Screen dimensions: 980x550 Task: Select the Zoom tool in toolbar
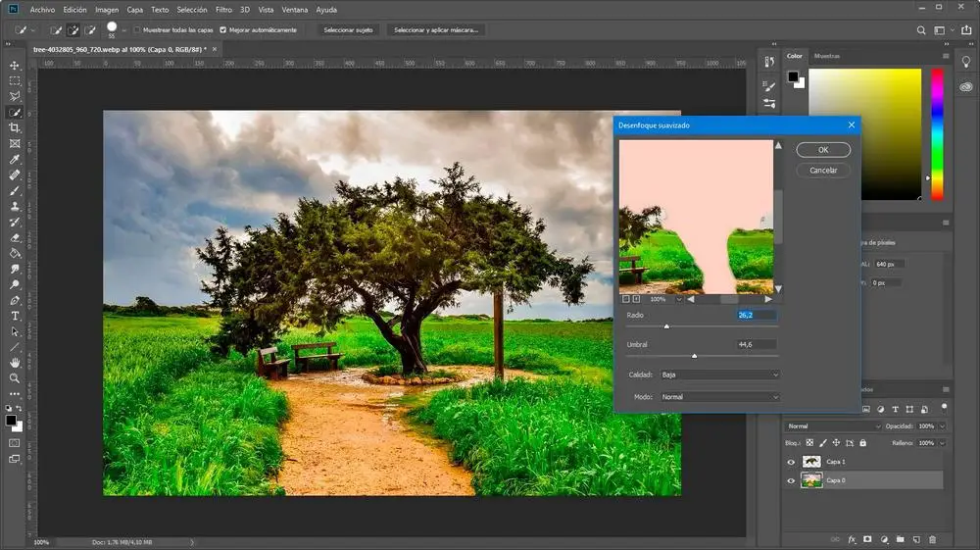point(15,377)
